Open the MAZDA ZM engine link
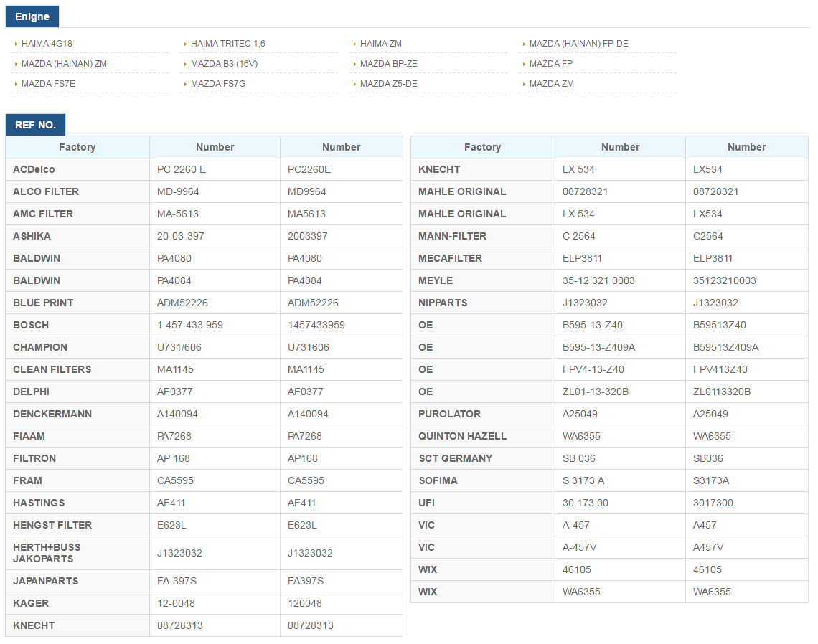818x644 pixels. [x=551, y=84]
